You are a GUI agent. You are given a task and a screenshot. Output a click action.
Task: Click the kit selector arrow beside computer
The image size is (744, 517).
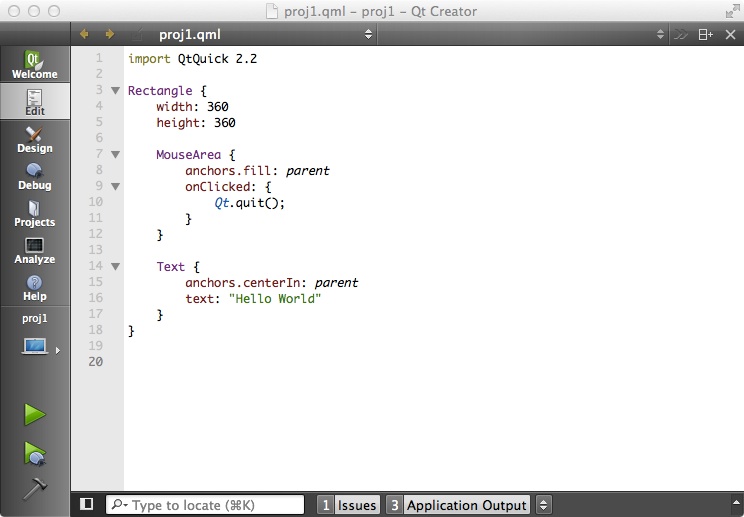click(57, 351)
